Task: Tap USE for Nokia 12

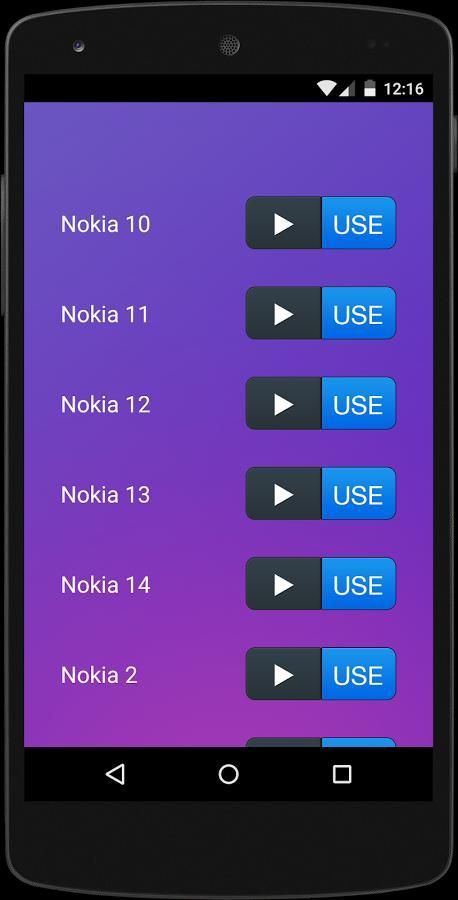Action: pyautogui.click(x=359, y=403)
